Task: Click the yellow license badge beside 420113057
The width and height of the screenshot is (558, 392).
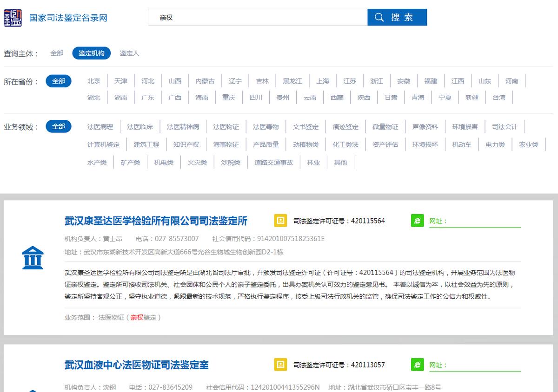Action: tap(280, 365)
